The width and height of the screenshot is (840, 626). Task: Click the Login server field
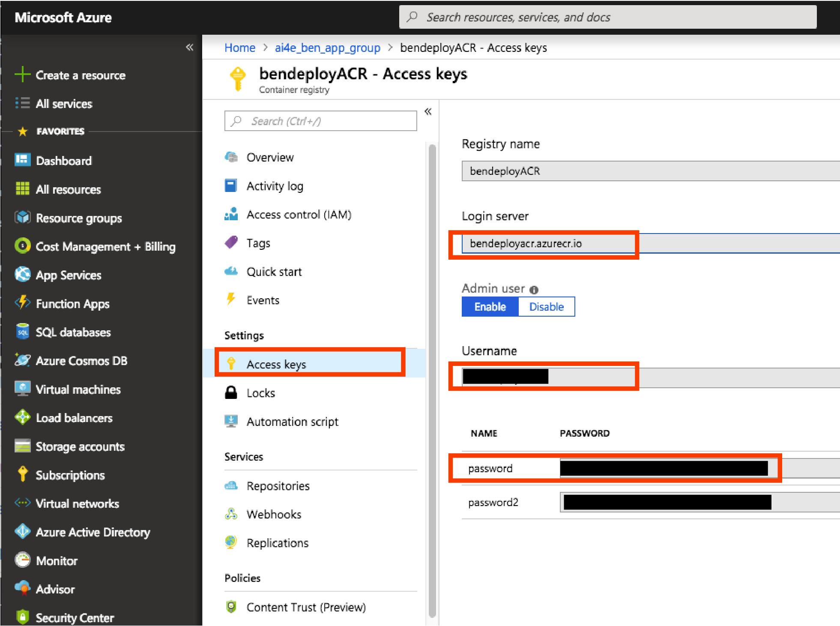click(651, 243)
